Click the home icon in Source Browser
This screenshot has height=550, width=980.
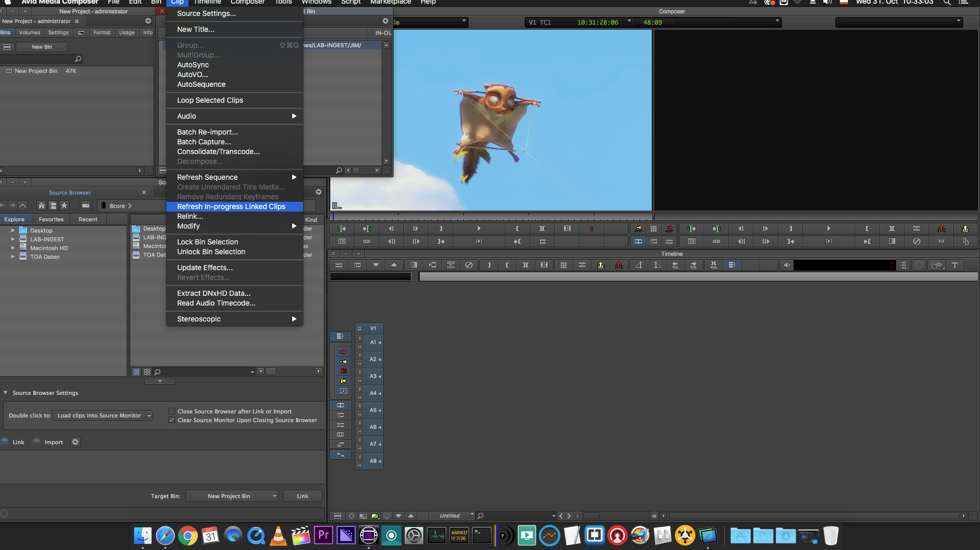pyautogui.click(x=42, y=205)
